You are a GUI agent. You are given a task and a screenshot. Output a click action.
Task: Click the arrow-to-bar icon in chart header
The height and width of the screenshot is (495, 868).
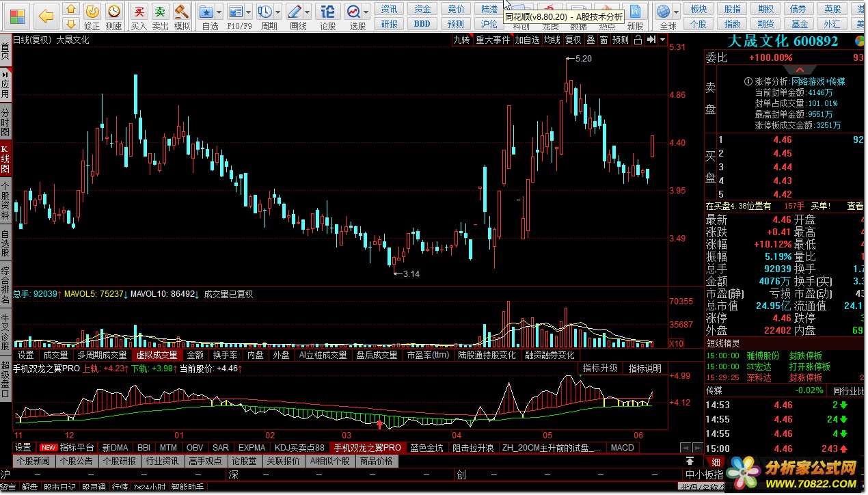tap(650, 40)
